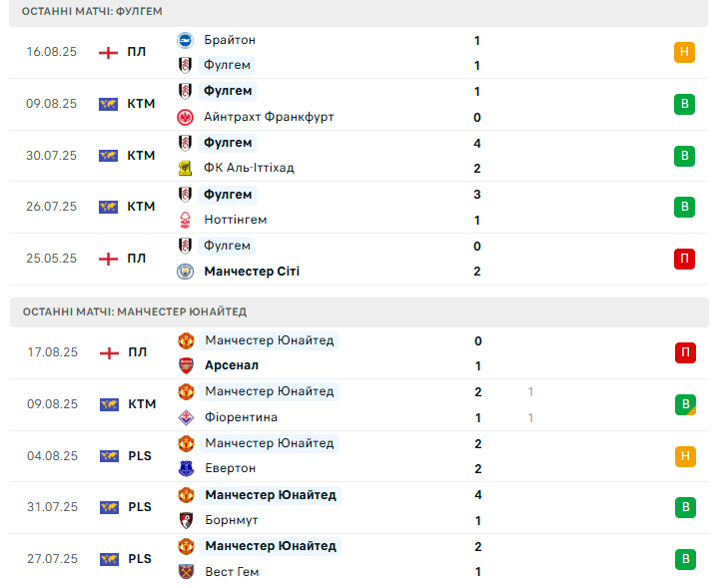
Task: Click the red loss badge for Fulham–Manchester City
Action: [684, 259]
